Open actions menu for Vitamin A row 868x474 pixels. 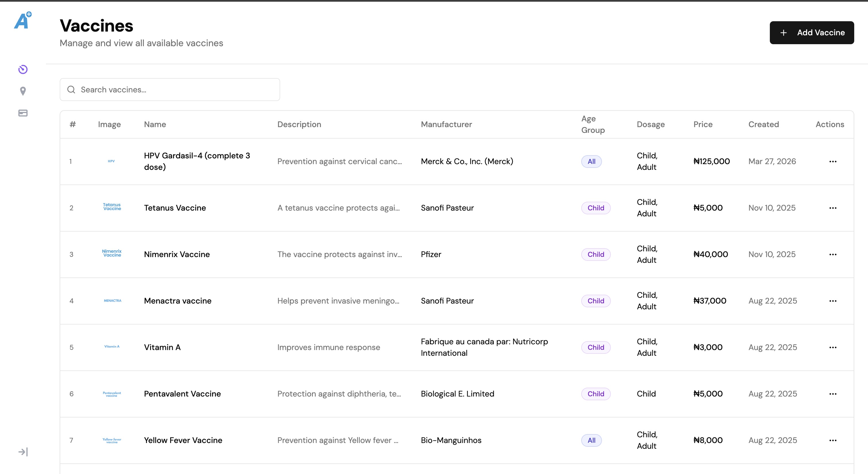833,347
